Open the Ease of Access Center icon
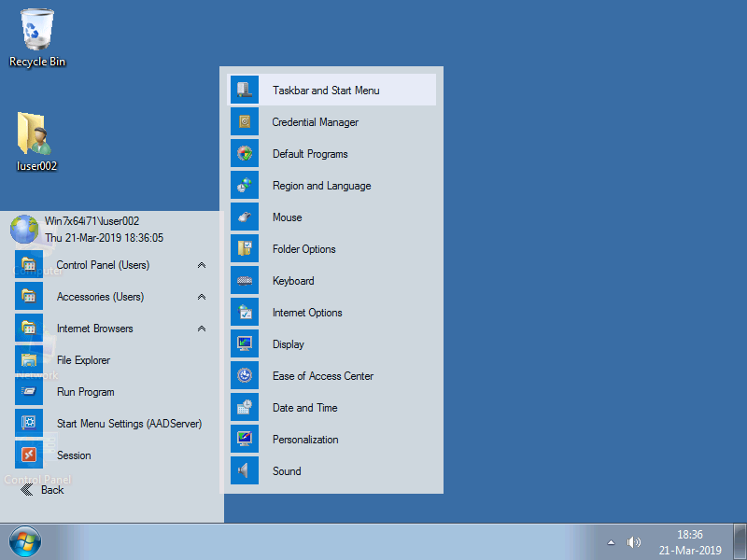The image size is (747, 560). coord(245,376)
